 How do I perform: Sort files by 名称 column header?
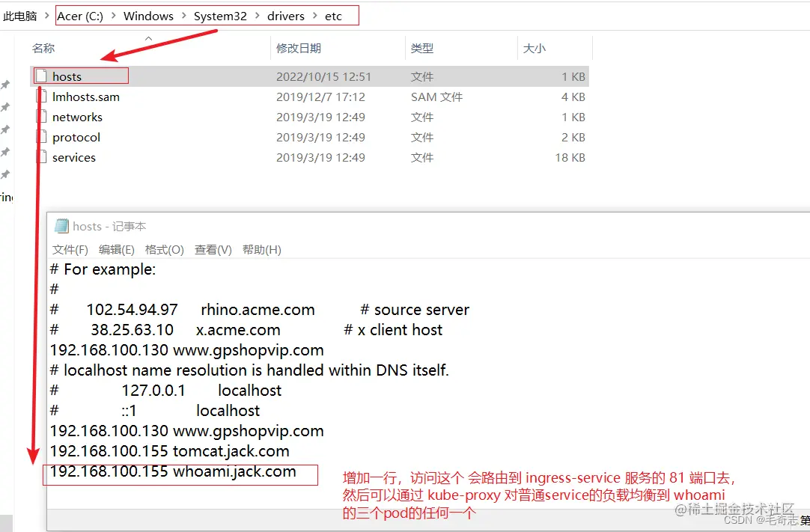43,48
